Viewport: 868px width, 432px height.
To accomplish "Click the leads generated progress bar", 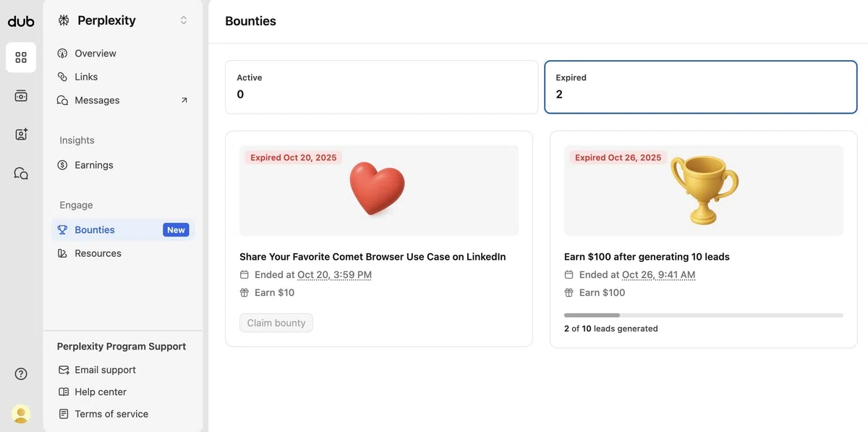I will pos(704,315).
